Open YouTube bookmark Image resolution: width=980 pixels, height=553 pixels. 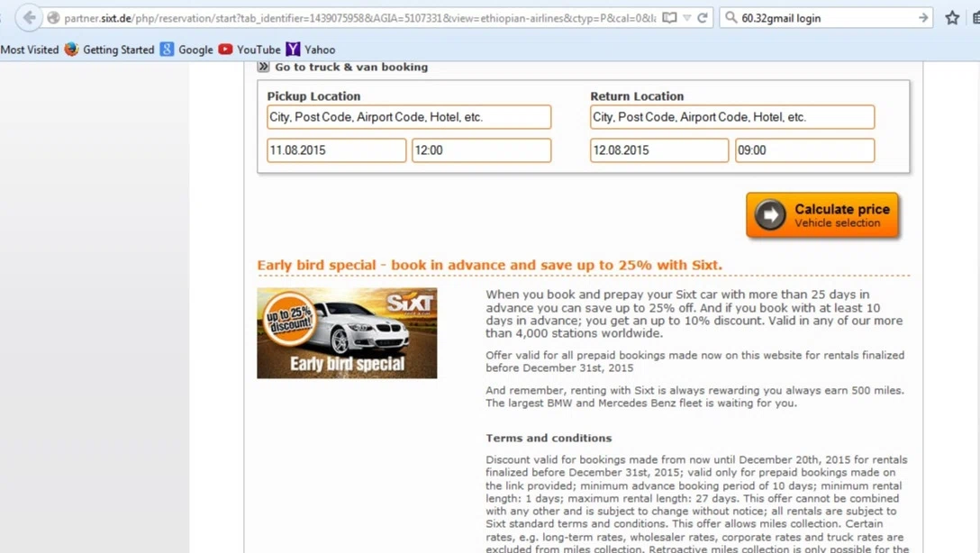click(259, 50)
